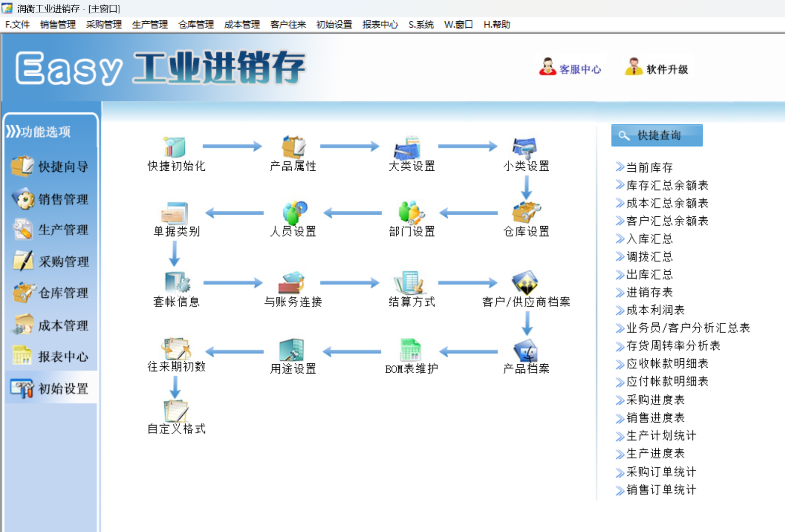Click the 快捷查询 button
Image resolution: width=785 pixels, height=532 pixels.
[x=657, y=135]
